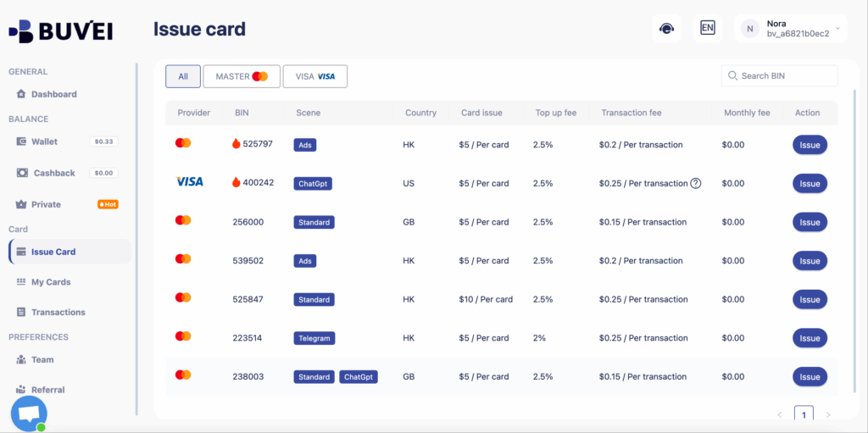This screenshot has width=868, height=433.
Task: Go to Wallet page
Action: tap(44, 142)
